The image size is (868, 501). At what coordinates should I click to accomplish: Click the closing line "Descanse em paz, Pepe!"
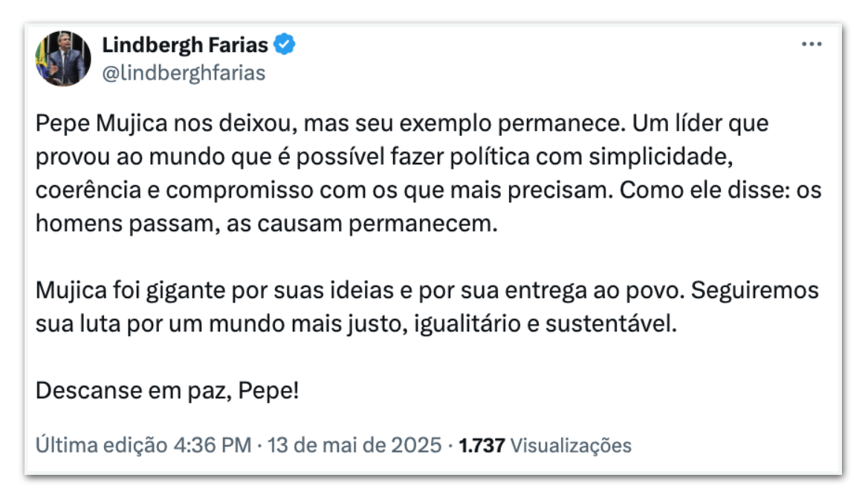167,390
